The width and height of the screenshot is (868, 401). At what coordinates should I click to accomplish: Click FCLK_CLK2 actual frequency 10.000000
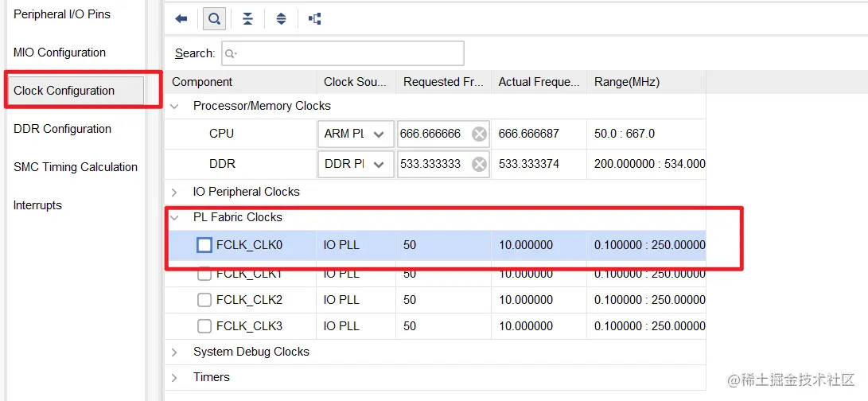coord(526,300)
